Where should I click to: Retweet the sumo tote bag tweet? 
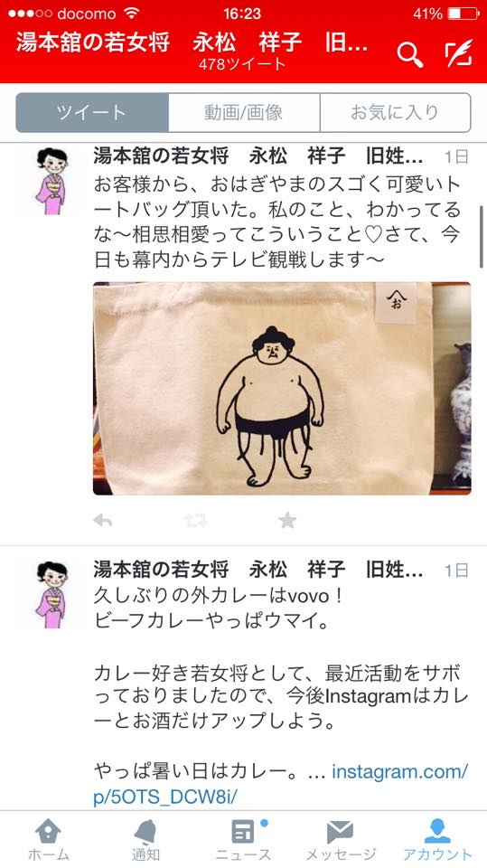pyautogui.click(x=195, y=521)
